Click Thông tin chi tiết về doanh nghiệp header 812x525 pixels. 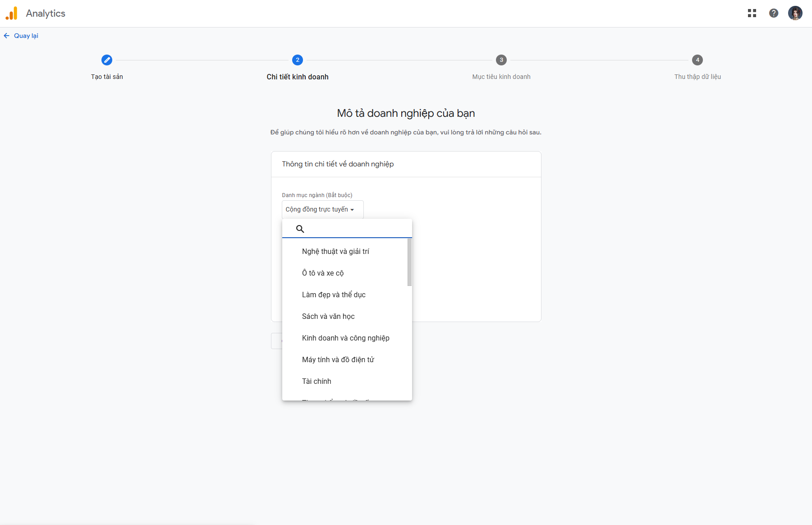[x=338, y=164]
